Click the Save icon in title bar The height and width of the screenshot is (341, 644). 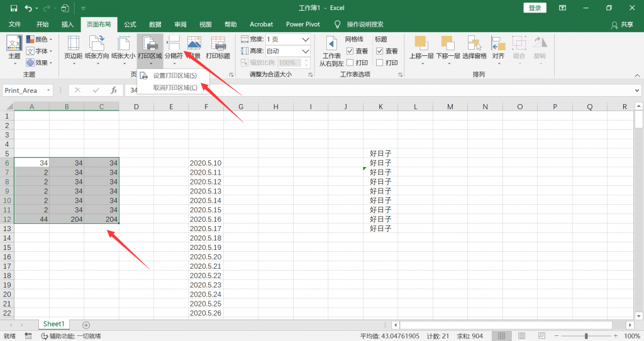[14, 8]
